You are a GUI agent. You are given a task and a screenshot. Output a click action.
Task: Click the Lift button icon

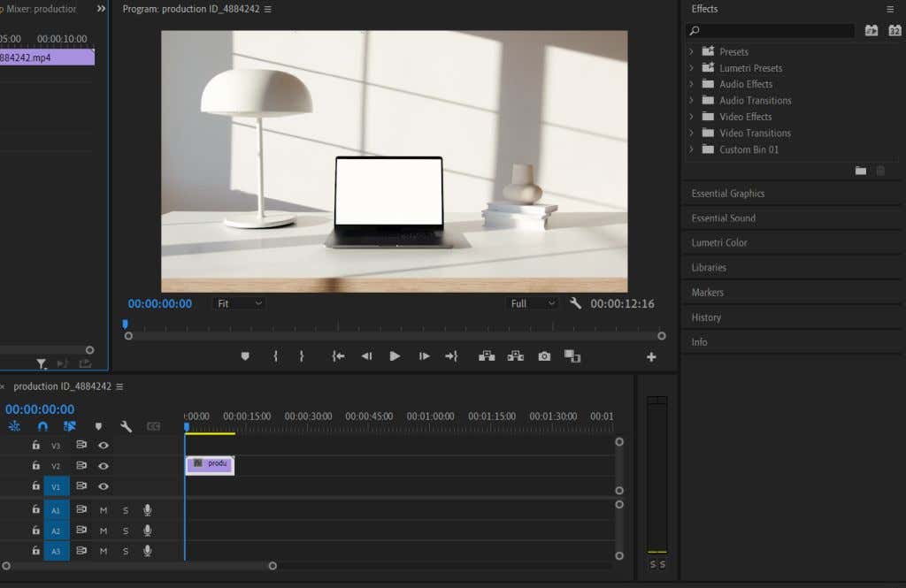[x=487, y=356]
